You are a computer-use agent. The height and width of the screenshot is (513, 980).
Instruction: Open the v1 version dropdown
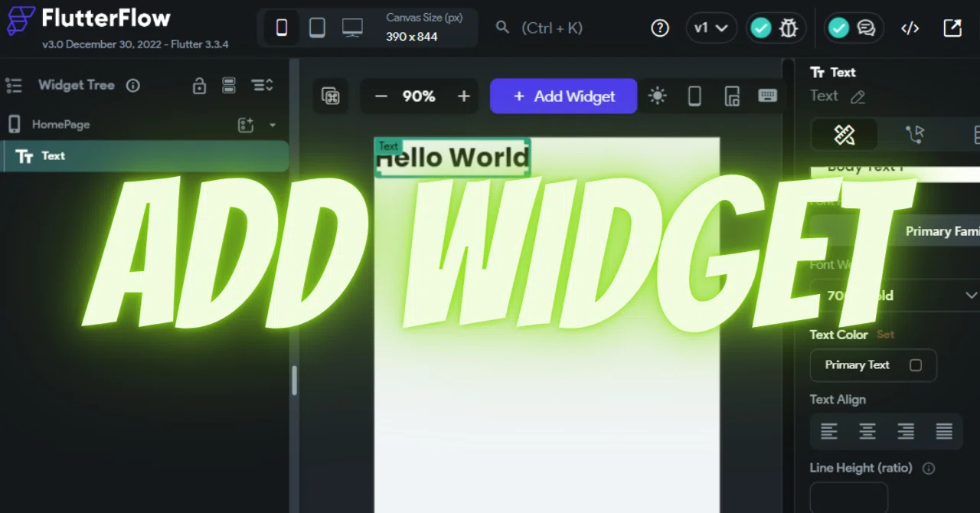pos(711,28)
